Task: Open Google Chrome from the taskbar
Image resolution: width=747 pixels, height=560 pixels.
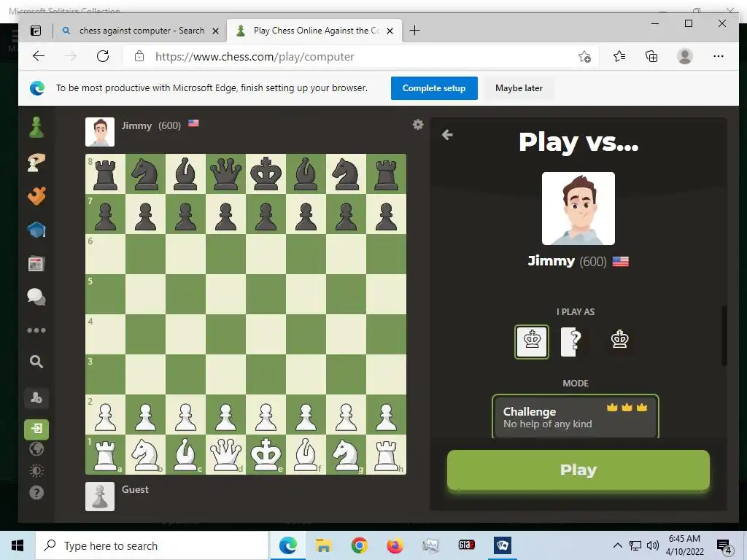Action: [359, 545]
